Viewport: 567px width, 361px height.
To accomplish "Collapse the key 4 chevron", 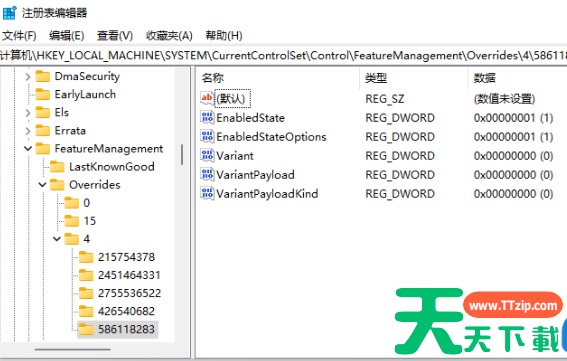I will click(57, 239).
